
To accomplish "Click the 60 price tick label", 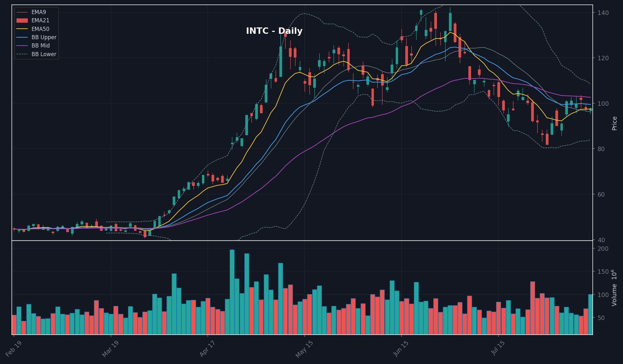I will pyautogui.click(x=601, y=194).
